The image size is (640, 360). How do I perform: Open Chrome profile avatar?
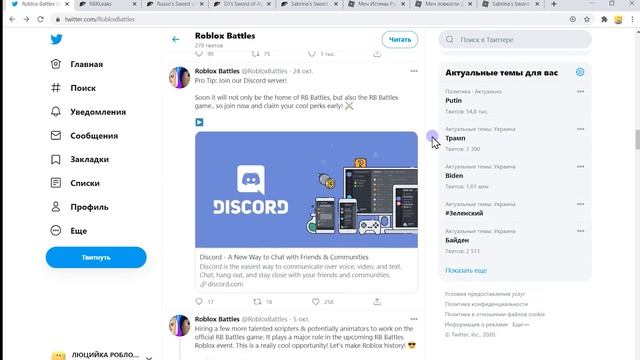(618, 19)
